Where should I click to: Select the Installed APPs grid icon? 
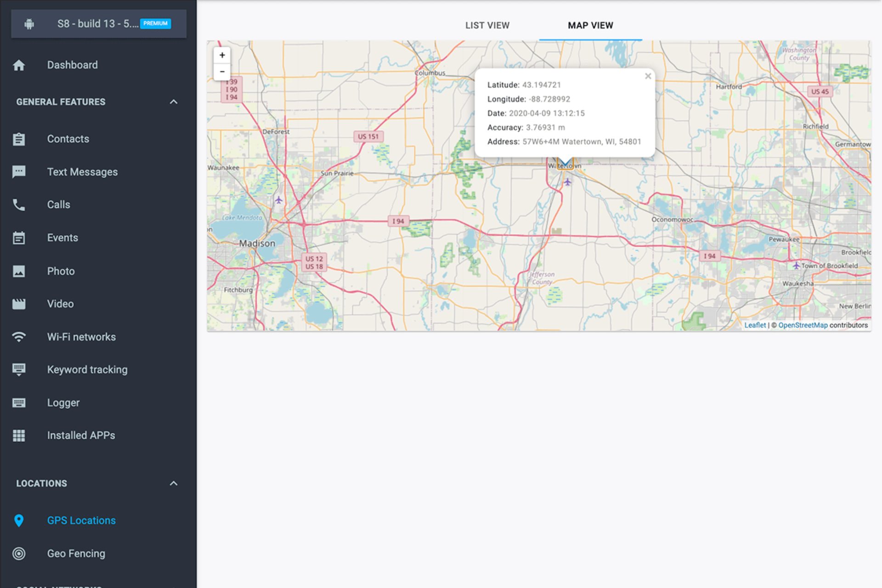(x=19, y=435)
